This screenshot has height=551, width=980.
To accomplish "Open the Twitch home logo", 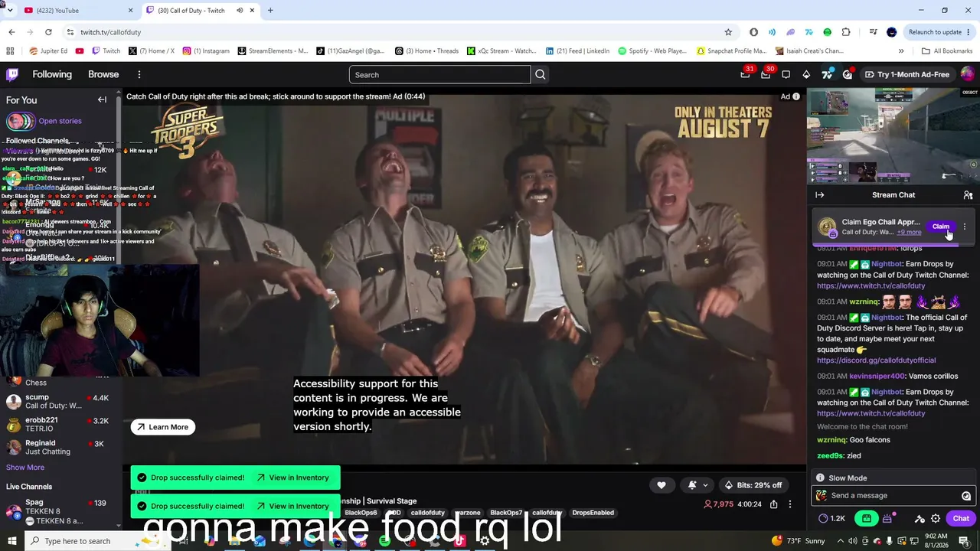I will click(12, 74).
